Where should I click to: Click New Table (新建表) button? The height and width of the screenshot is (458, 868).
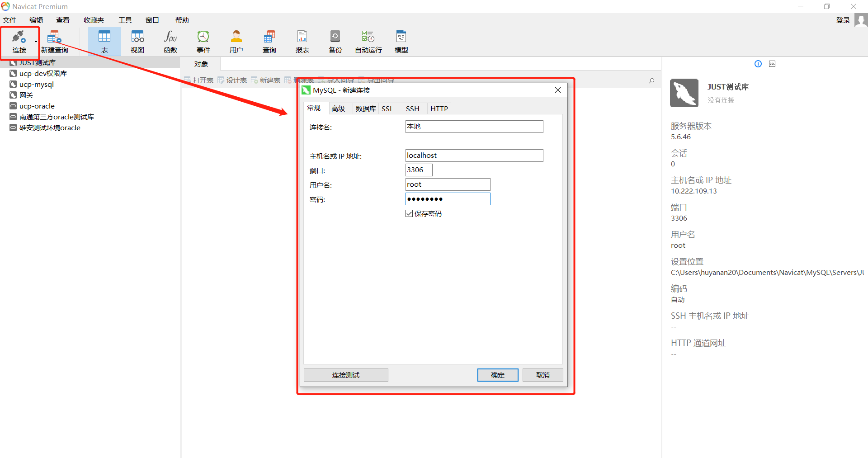pyautogui.click(x=266, y=80)
